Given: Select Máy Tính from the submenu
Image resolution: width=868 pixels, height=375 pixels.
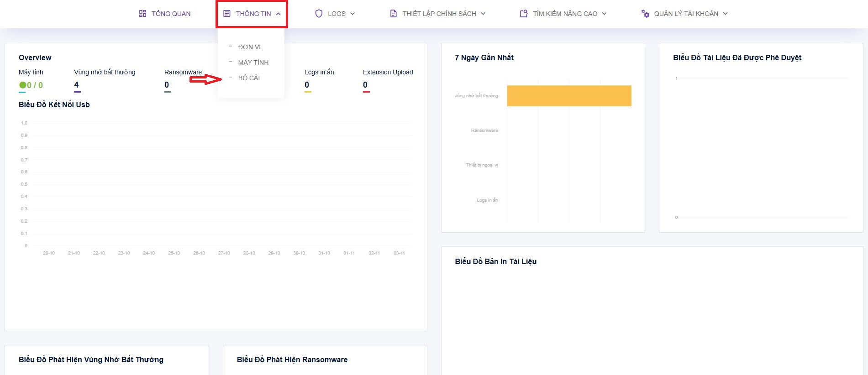Looking at the screenshot, I should 253,62.
